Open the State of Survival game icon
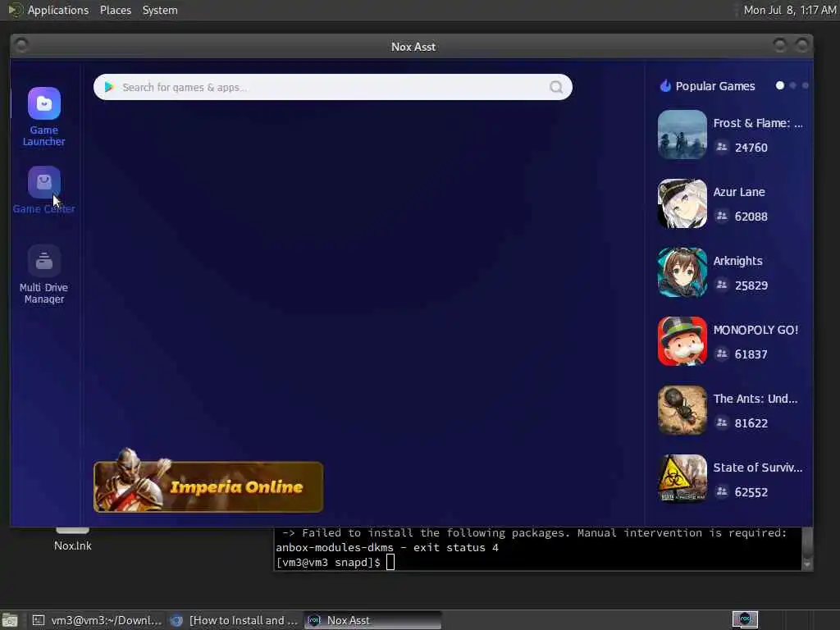Image resolution: width=840 pixels, height=630 pixels. [682, 479]
